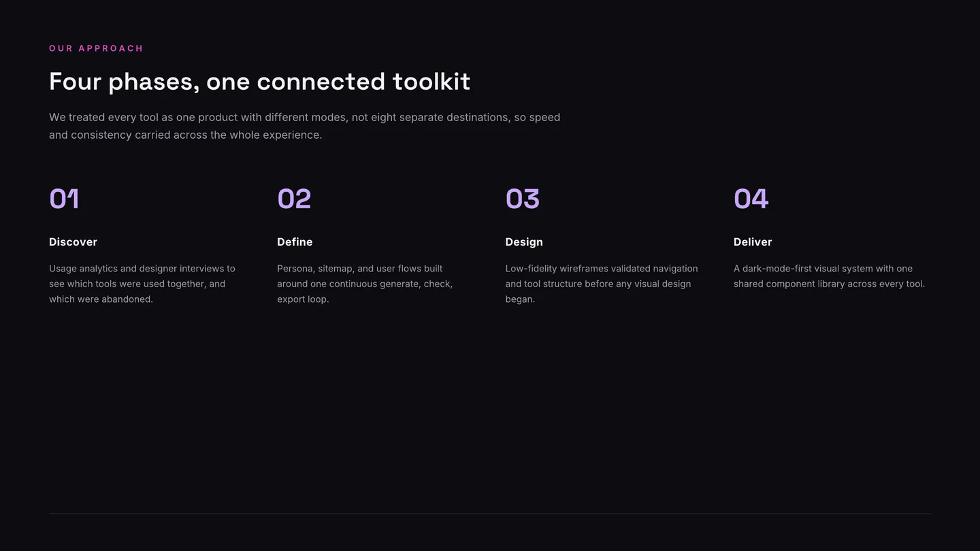This screenshot has height=551, width=980.
Task: Click the description beginning "Usage analytics and designer interviews"
Action: (142, 284)
